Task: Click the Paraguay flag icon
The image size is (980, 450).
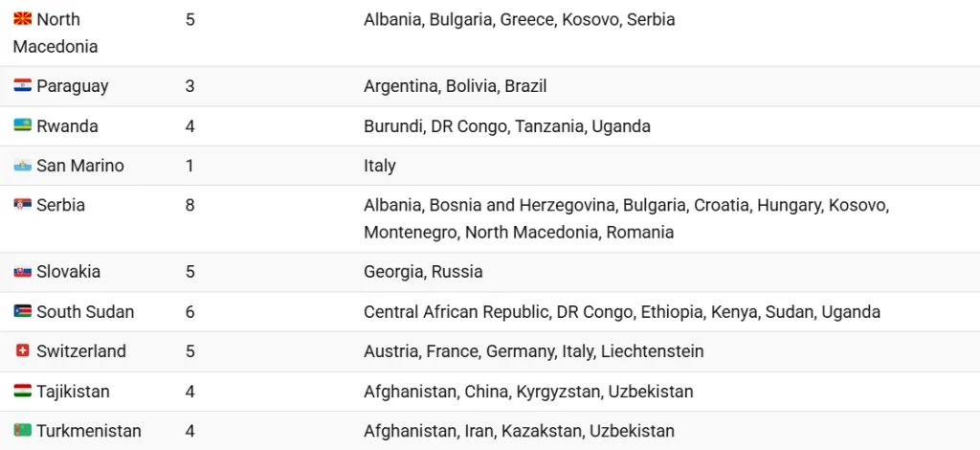Action: 23,85
